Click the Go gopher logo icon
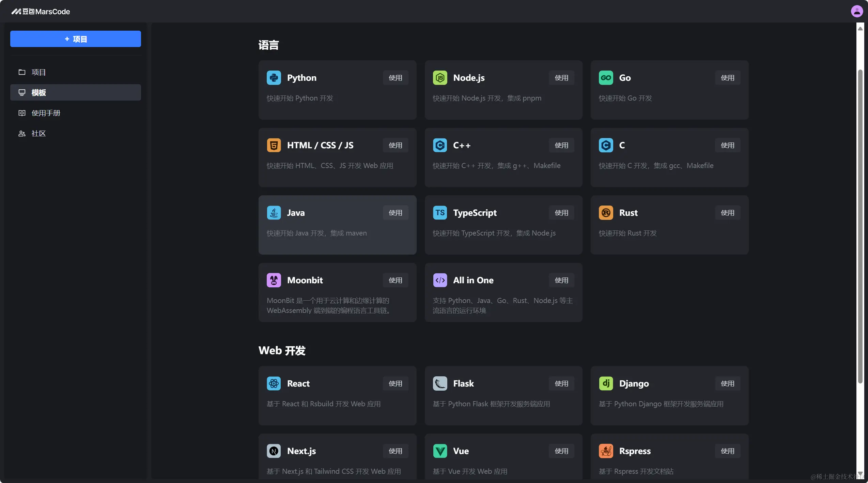The height and width of the screenshot is (483, 868). coord(606,78)
